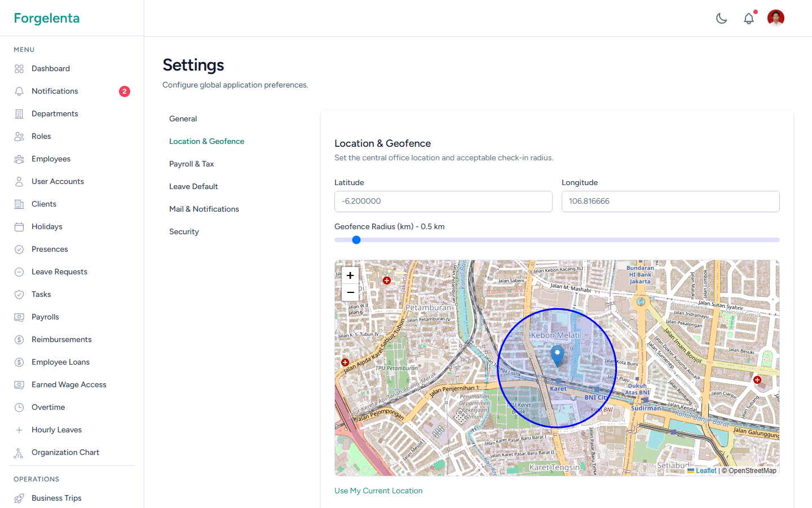Click Use My Current Location link
This screenshot has width=812, height=508.
(x=378, y=491)
